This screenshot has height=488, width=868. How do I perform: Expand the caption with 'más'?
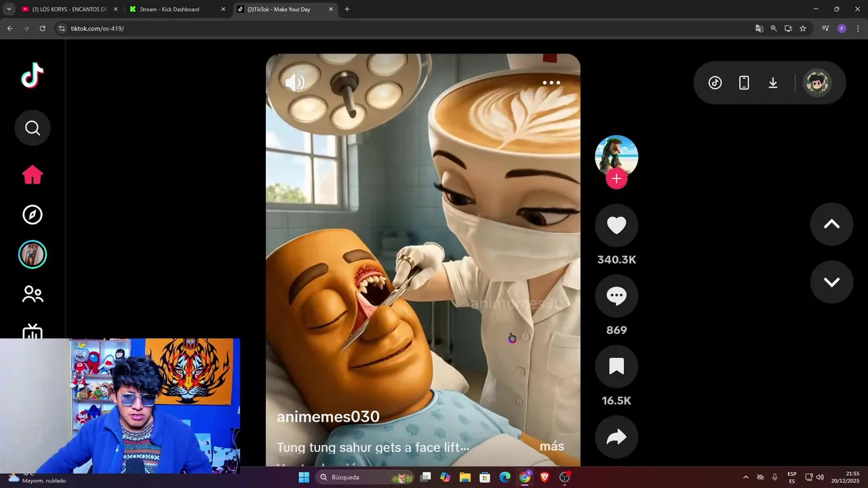(x=552, y=446)
